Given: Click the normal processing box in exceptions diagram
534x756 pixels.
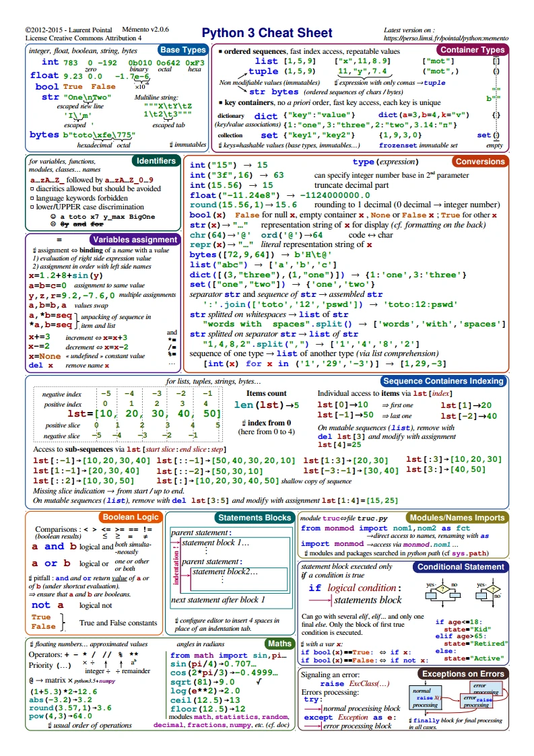Looking at the screenshot, I should click(425, 697).
